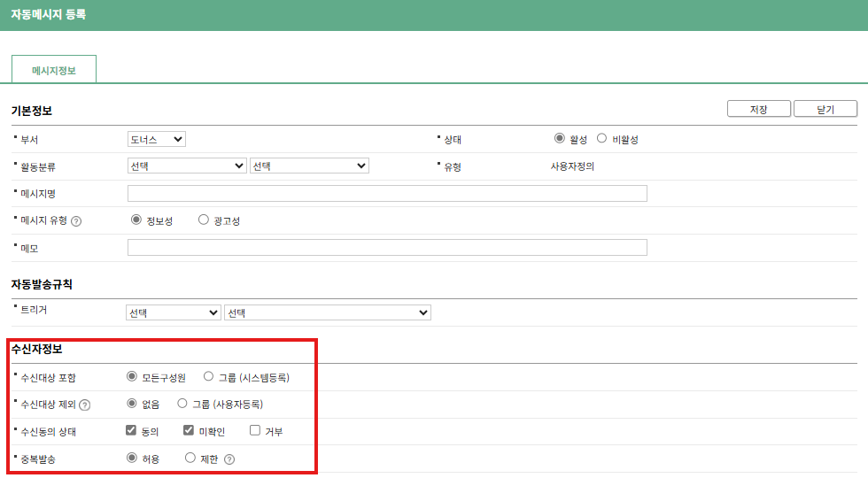Screen dimensions: 868x478
Task: Open help icon next to 제한 option
Action: (229, 459)
